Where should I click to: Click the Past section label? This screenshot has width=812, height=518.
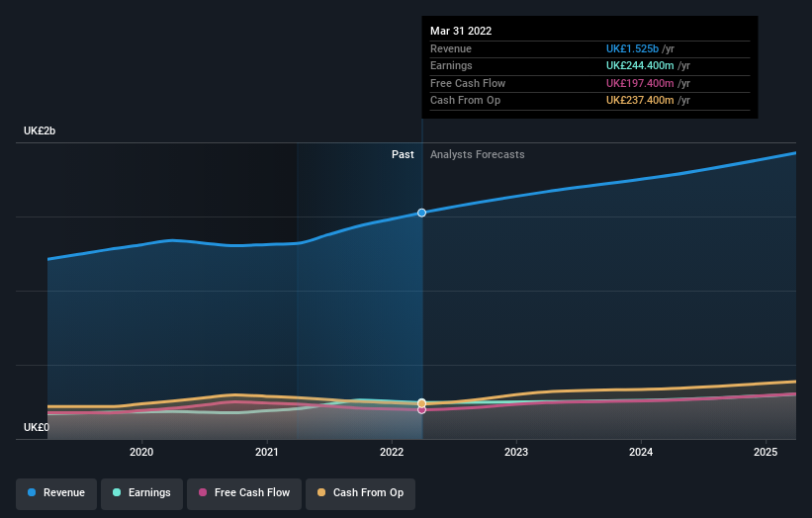point(403,155)
